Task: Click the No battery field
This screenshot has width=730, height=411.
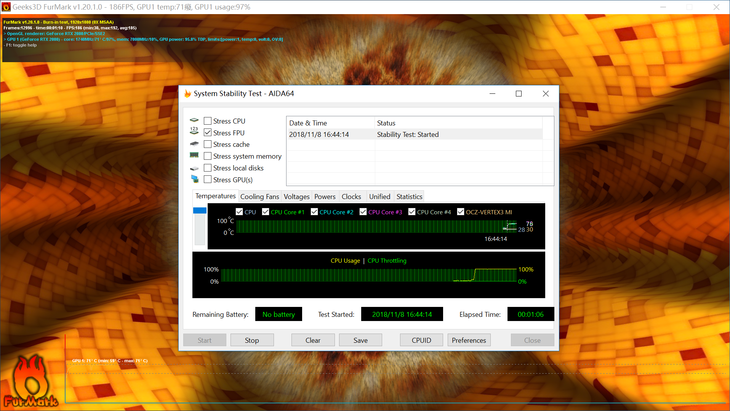Action: coord(278,314)
